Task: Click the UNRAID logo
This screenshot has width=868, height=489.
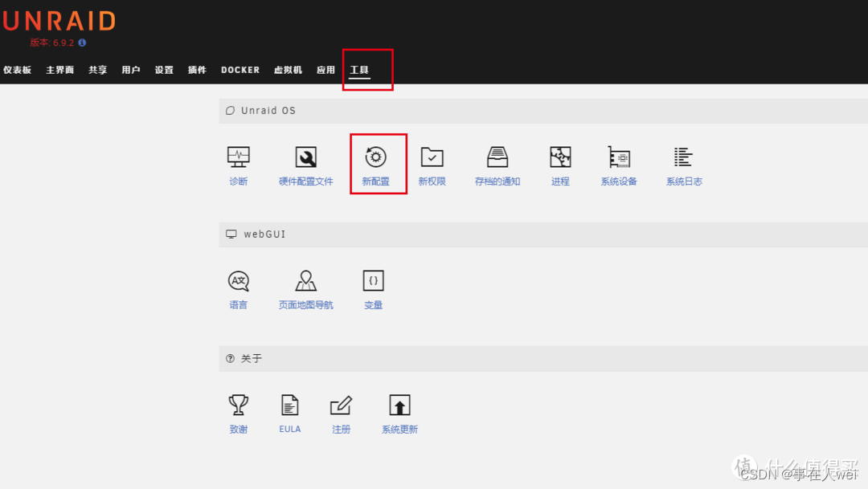Action: point(59,21)
